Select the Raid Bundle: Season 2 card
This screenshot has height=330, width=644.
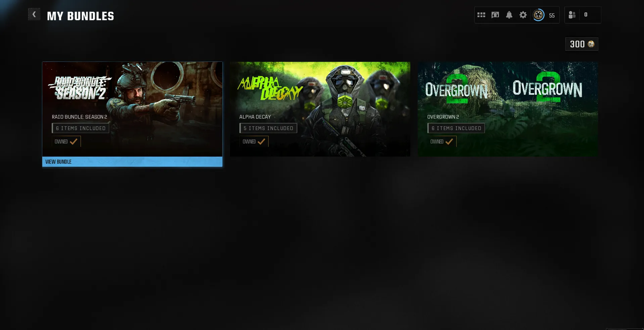pyautogui.click(x=132, y=109)
